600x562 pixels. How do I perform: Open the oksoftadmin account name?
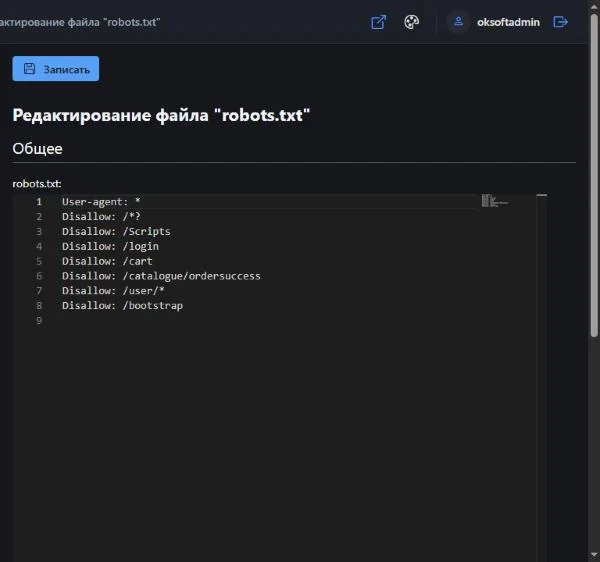tap(508, 23)
